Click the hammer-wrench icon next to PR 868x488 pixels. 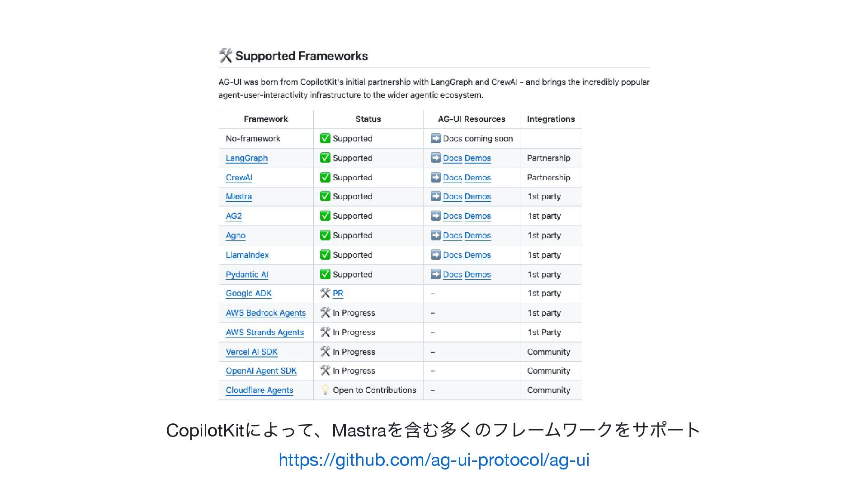click(325, 293)
